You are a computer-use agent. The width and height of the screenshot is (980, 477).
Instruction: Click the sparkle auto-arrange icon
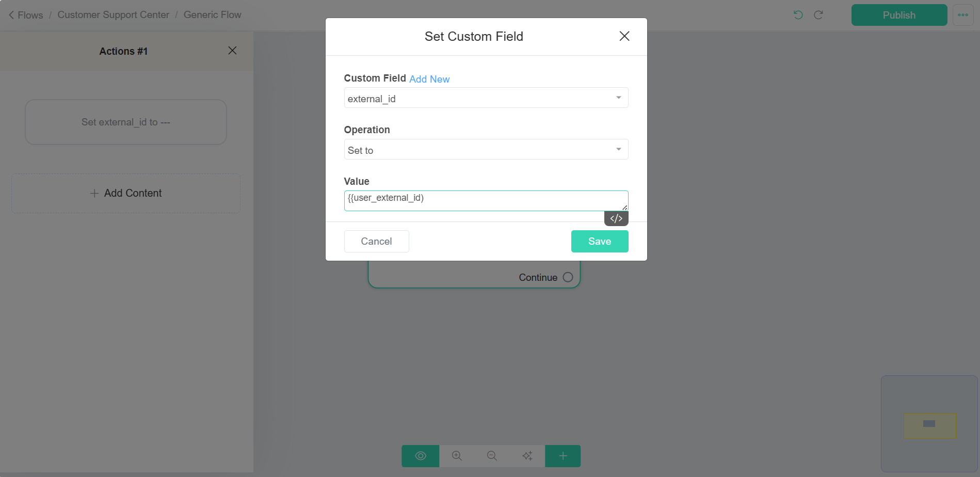(527, 456)
